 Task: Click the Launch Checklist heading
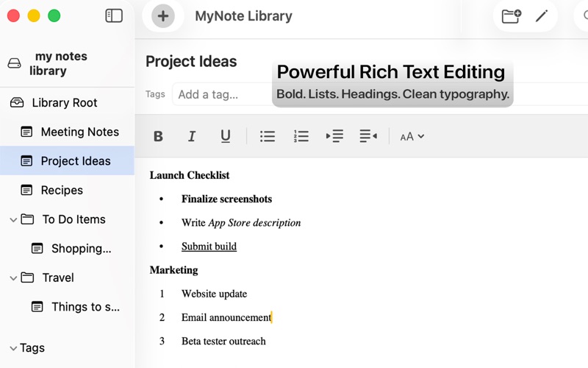[x=190, y=175]
